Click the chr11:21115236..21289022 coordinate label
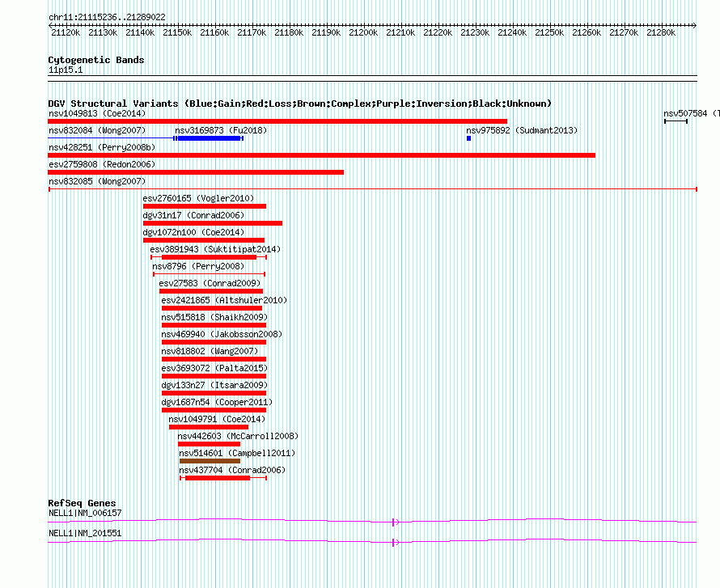Image resolution: width=720 pixels, height=588 pixels. click(x=107, y=17)
